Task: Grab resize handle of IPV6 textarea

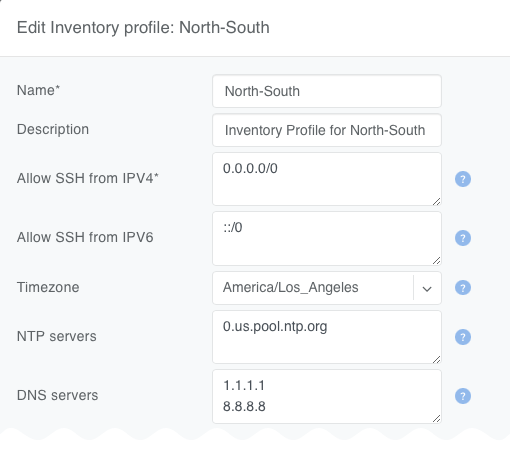Action: coord(436,260)
